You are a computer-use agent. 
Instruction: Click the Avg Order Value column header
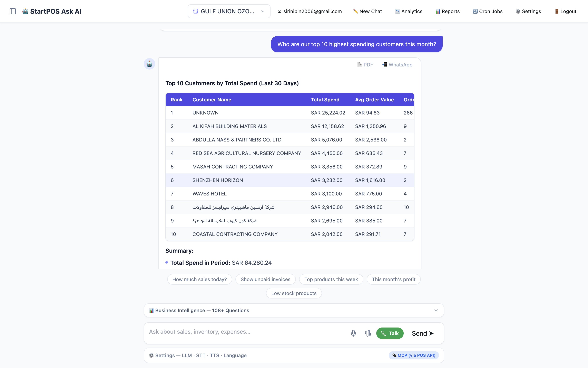tap(374, 100)
